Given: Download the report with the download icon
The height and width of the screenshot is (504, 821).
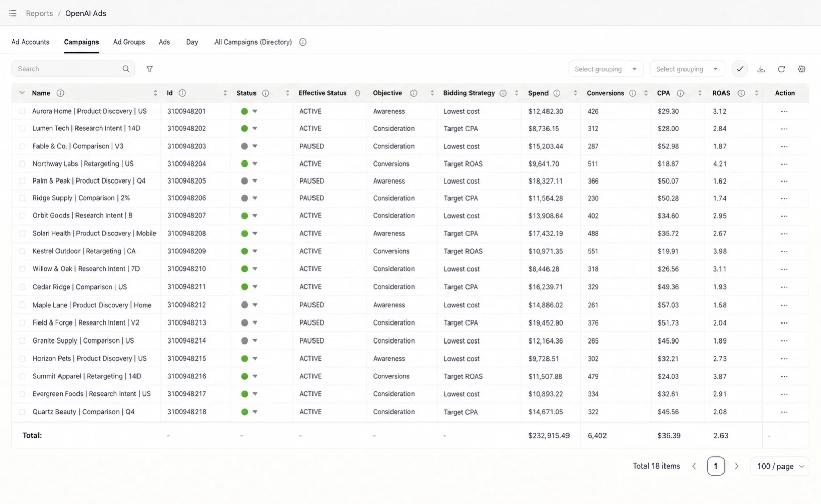Looking at the screenshot, I should pos(761,69).
